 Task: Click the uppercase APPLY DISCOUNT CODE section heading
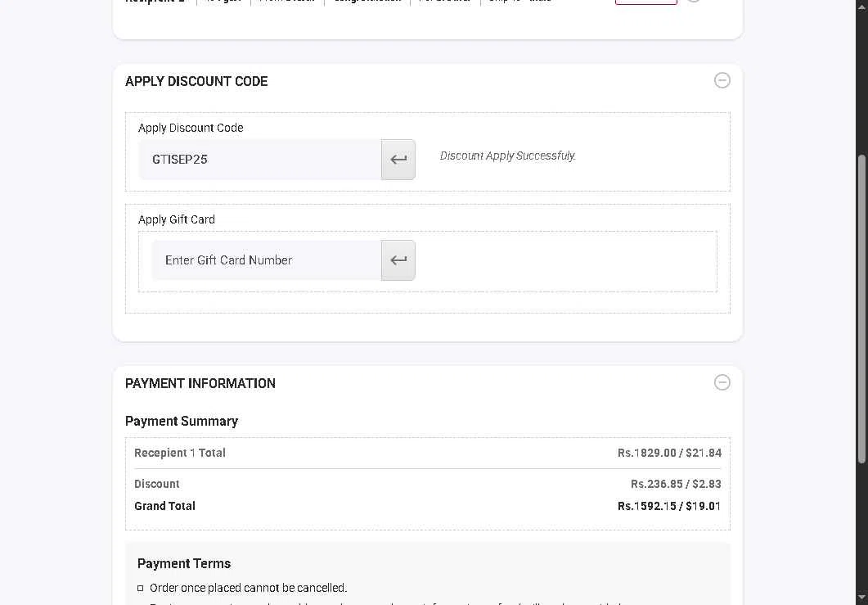click(x=196, y=81)
